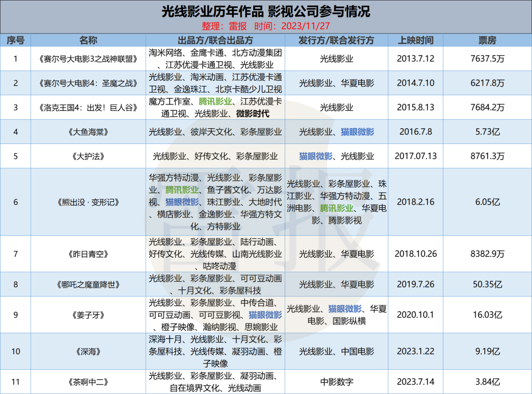The width and height of the screenshot is (532, 394).
Task: Select the 中影数字 distributor cell
Action: click(336, 382)
